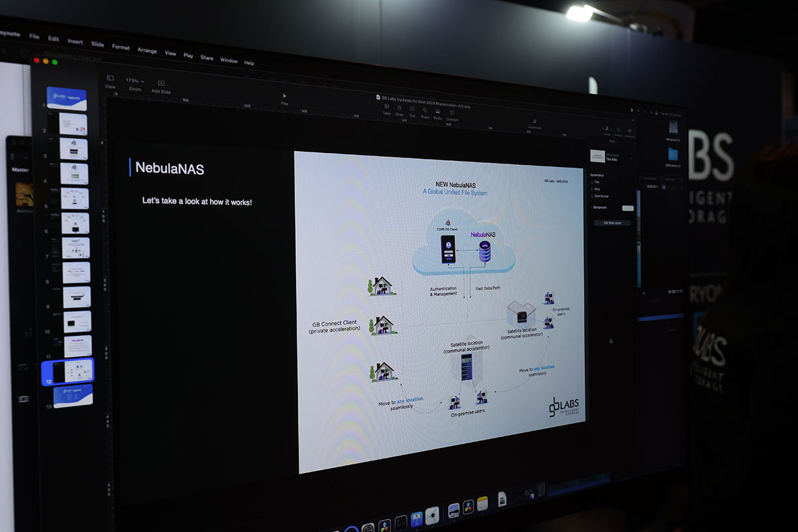The width and height of the screenshot is (798, 532).
Task: Open the Edit menu
Action: coord(54,39)
